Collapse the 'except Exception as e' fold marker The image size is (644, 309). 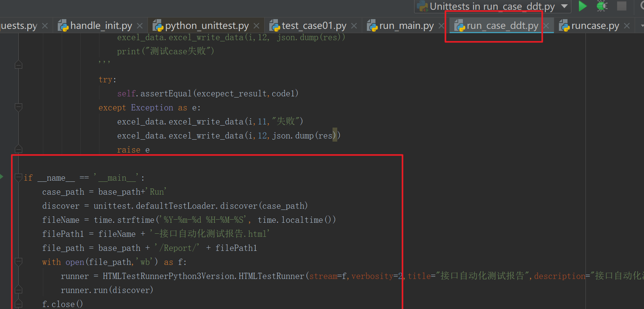click(18, 107)
